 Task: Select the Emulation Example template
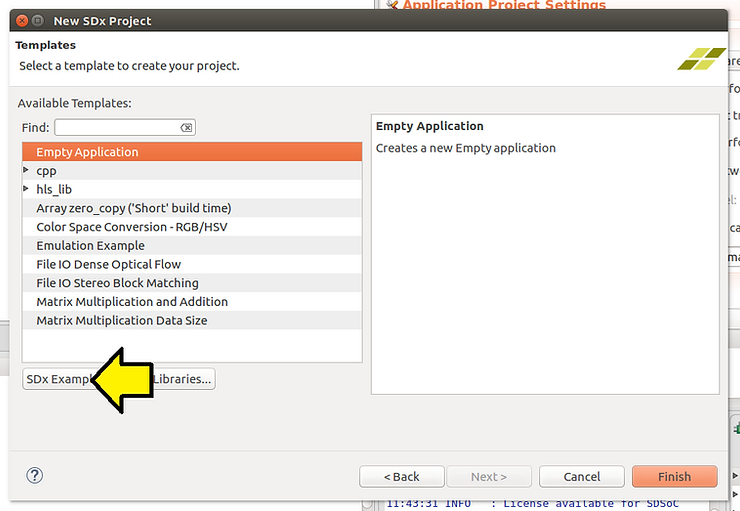(90, 246)
